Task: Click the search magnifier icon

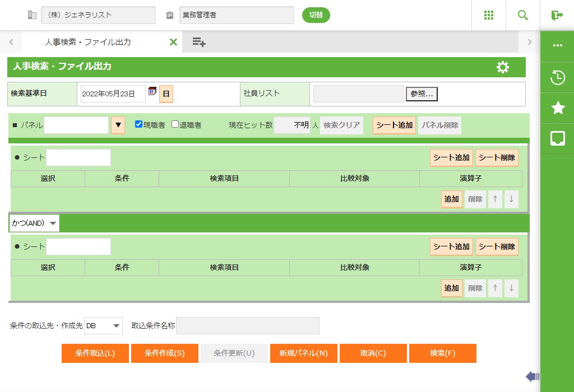Action: [522, 15]
